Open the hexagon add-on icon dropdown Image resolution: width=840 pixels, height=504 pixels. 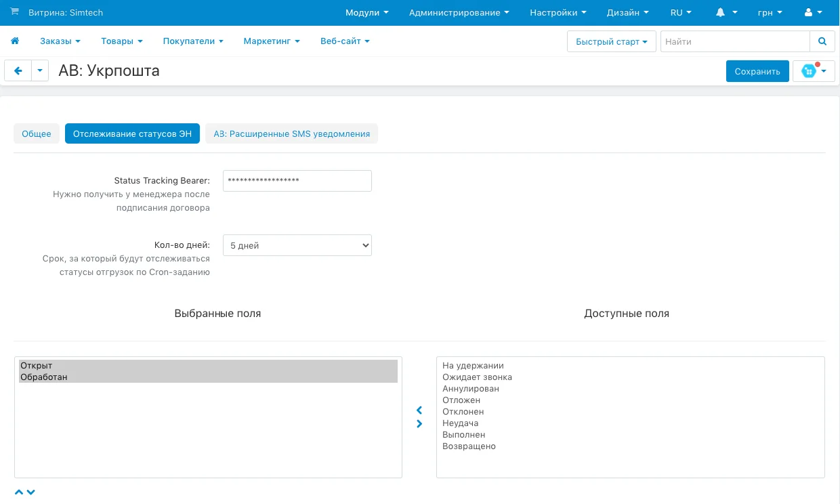(814, 71)
